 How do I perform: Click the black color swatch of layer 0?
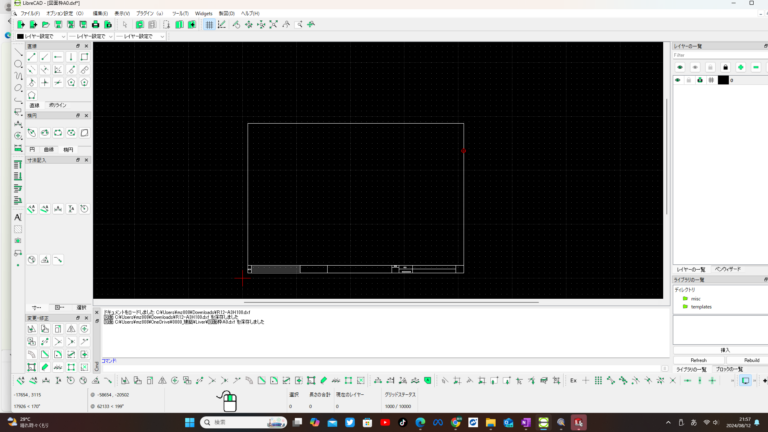(x=722, y=80)
